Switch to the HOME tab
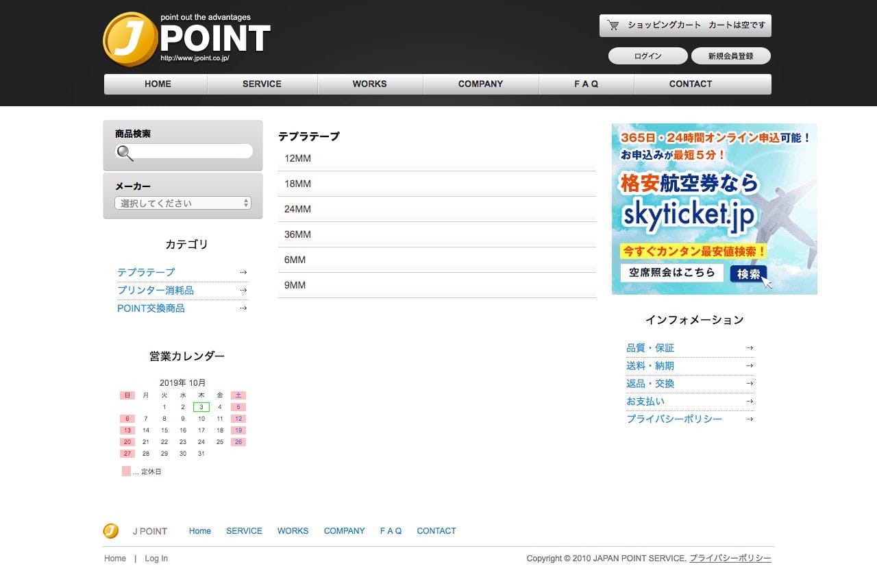Image resolution: width=877 pixels, height=588 pixels. [x=157, y=84]
